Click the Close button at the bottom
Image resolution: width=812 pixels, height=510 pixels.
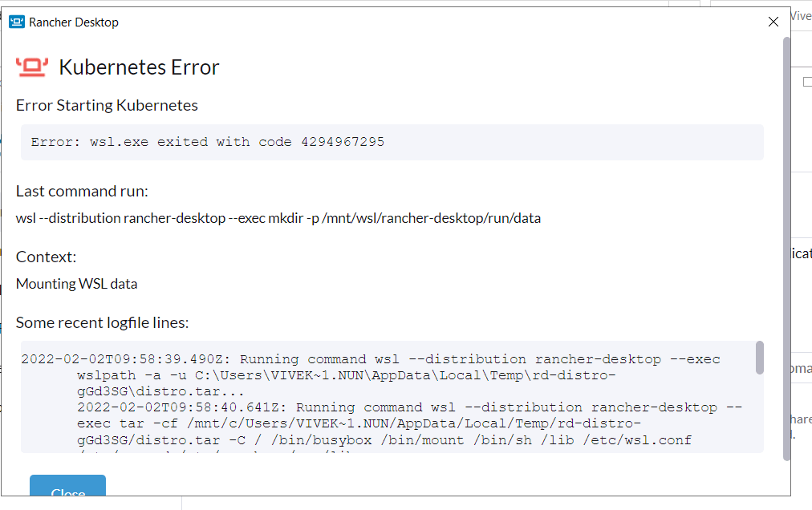(67, 489)
